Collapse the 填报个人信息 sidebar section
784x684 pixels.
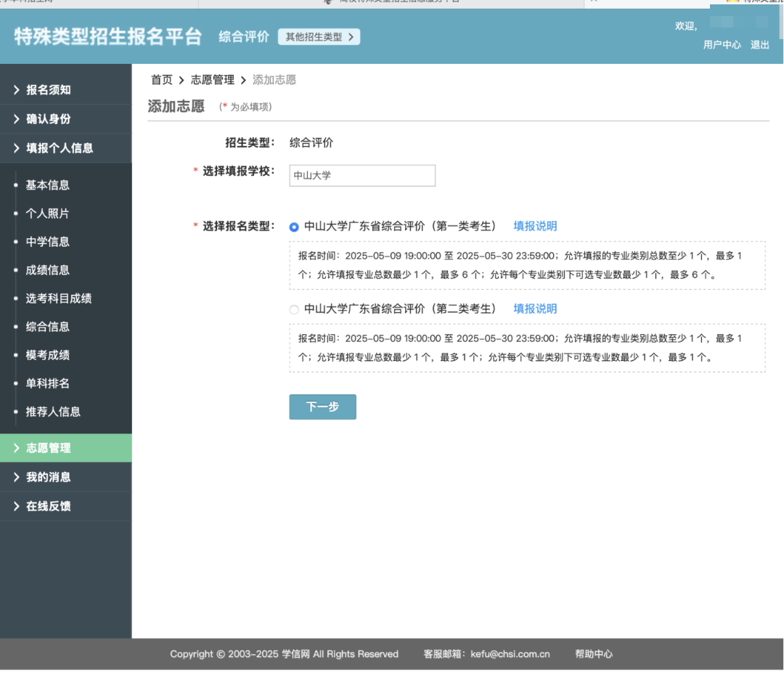click(x=51, y=148)
